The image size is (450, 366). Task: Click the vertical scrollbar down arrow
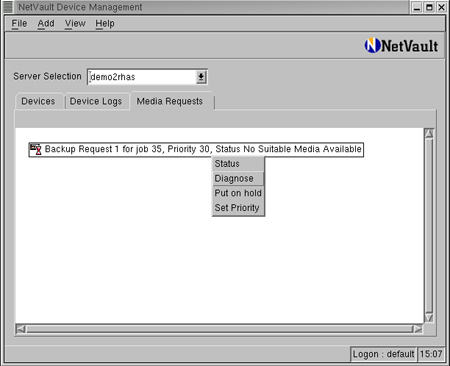click(429, 318)
